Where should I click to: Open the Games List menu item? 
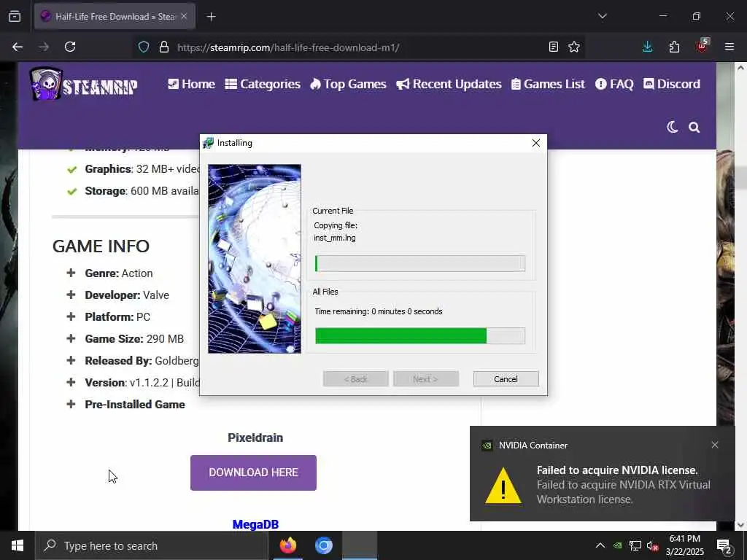[x=548, y=85]
